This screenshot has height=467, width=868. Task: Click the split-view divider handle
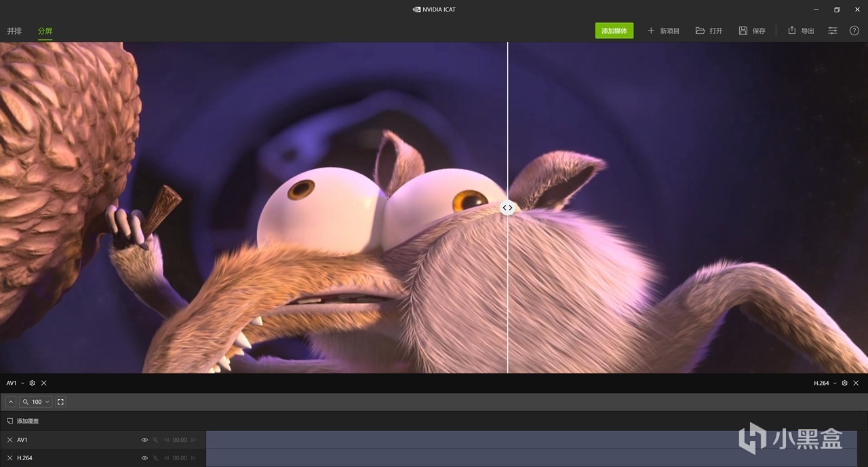tap(507, 208)
